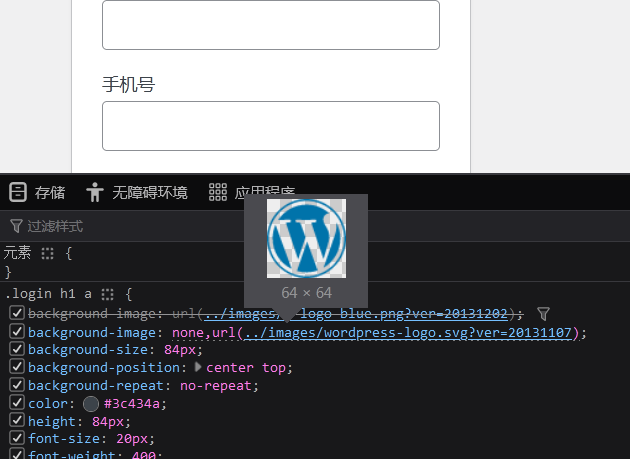Open color picker swatch for #3c434a
The width and height of the screenshot is (630, 459).
pos(91,404)
